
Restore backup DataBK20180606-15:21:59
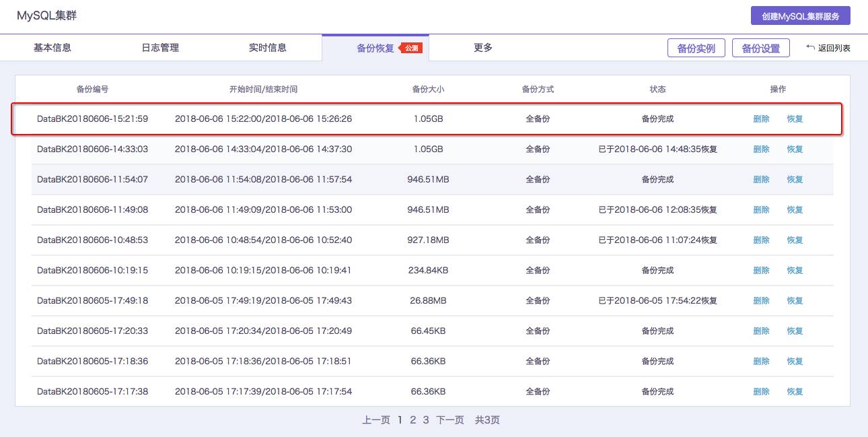coord(795,119)
